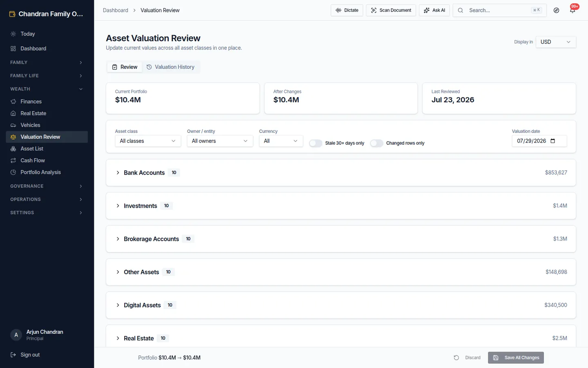
Task: Click the Chandran Family Office logo icon
Action: click(x=12, y=14)
